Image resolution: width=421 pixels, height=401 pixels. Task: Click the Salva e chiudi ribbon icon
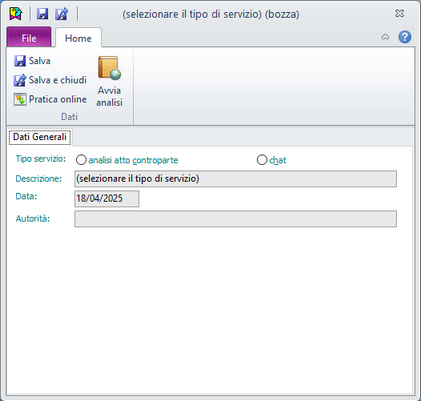[20, 80]
